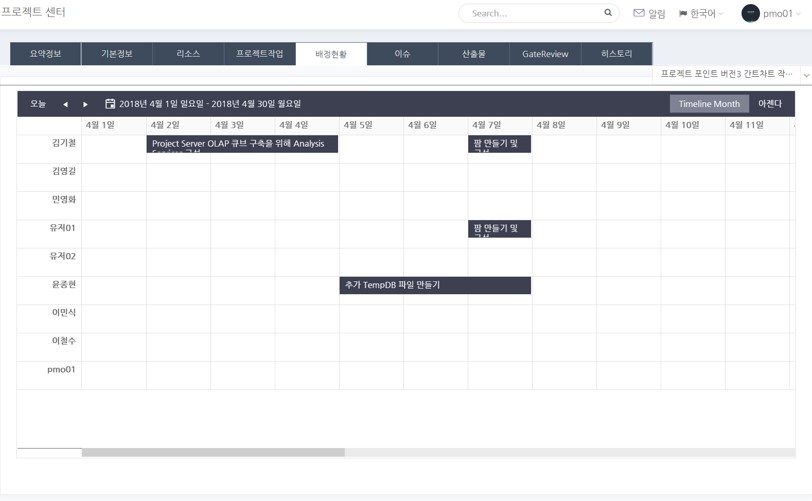Screen dimensions: 812x501
Task: Go to previous period with left arrow
Action: (65, 104)
